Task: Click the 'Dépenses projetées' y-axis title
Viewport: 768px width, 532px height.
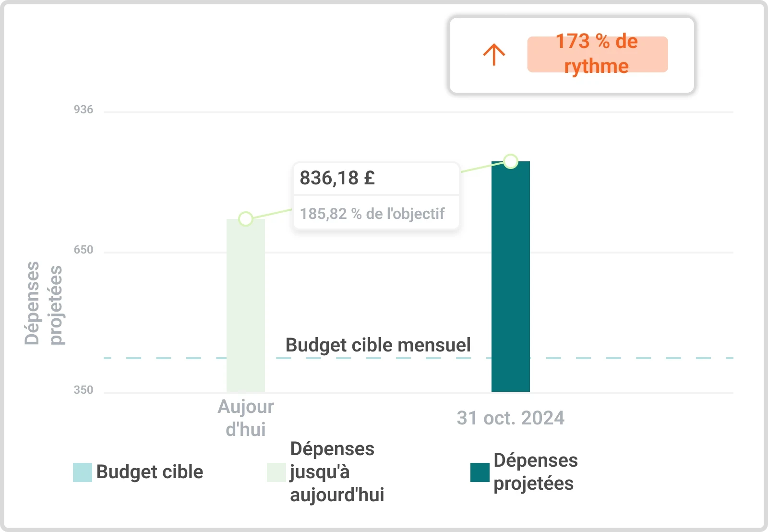Action: click(x=44, y=303)
